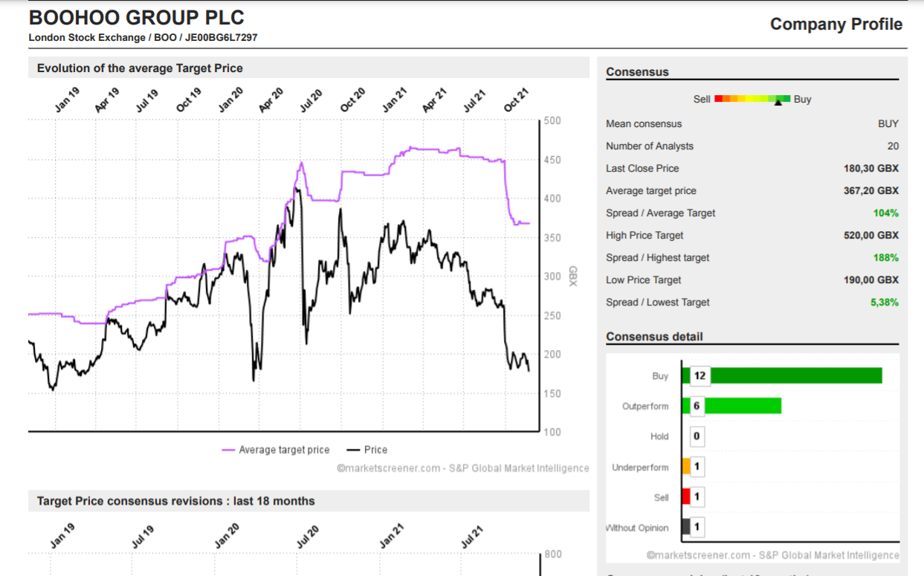Click the 100 y-axis label

pos(552,432)
